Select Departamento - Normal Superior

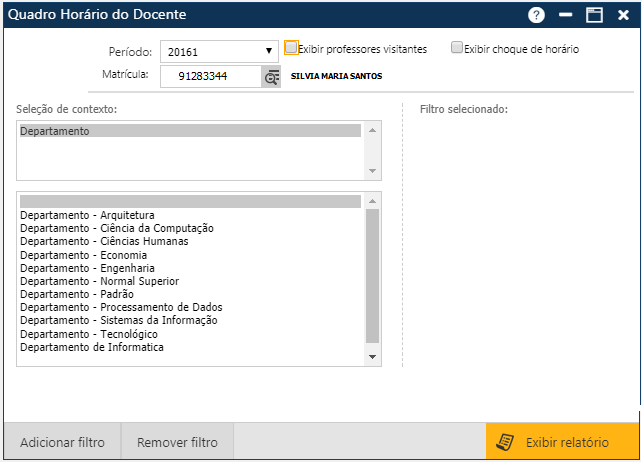[190, 281]
